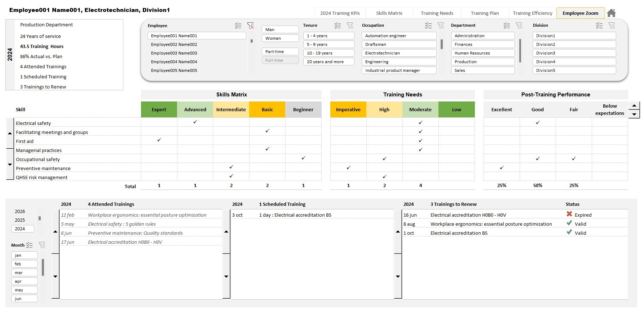Image resolution: width=644 pixels, height=312 pixels.
Task: Select year 2025 in year slicer
Action: 23,220
